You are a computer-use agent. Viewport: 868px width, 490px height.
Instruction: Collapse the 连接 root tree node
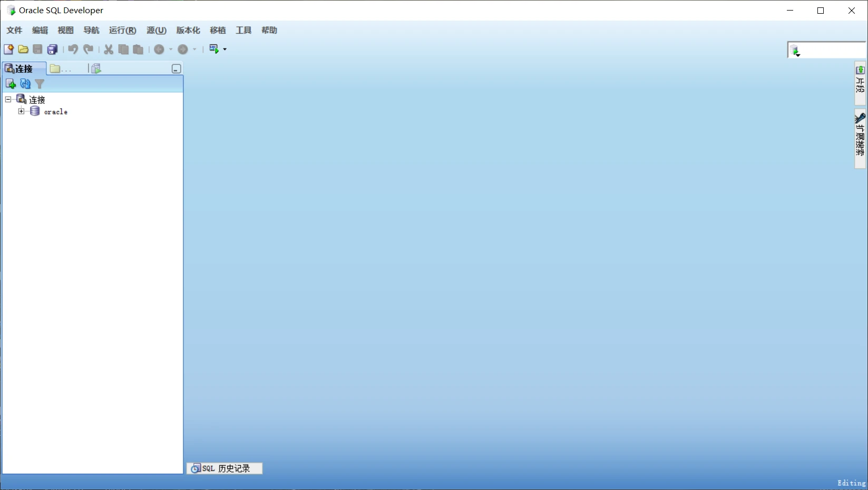tap(8, 99)
